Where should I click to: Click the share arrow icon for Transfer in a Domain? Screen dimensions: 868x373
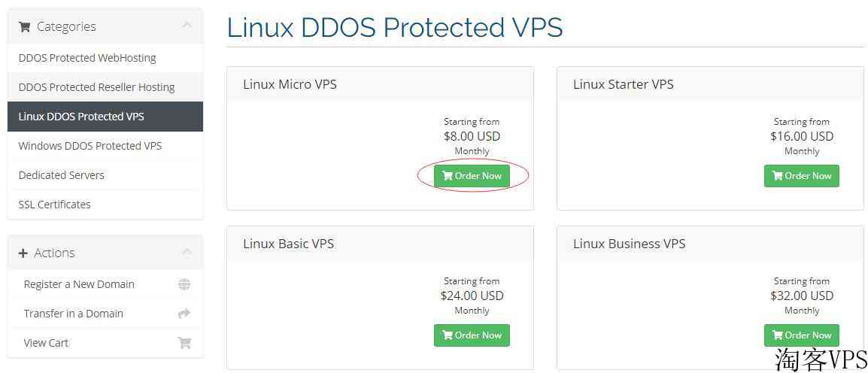(184, 314)
